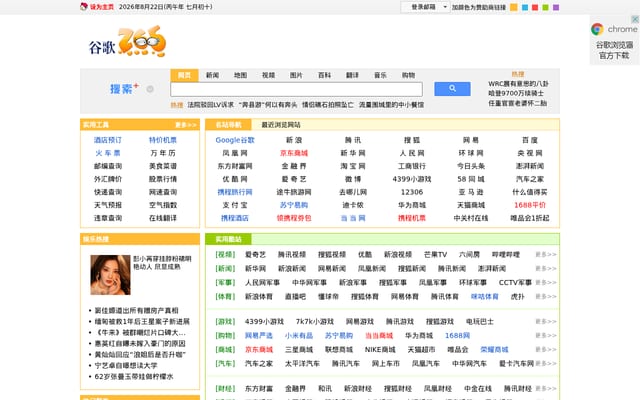The image size is (640, 400).
Task: Open the 东方财富 finance link
Action: point(259,389)
